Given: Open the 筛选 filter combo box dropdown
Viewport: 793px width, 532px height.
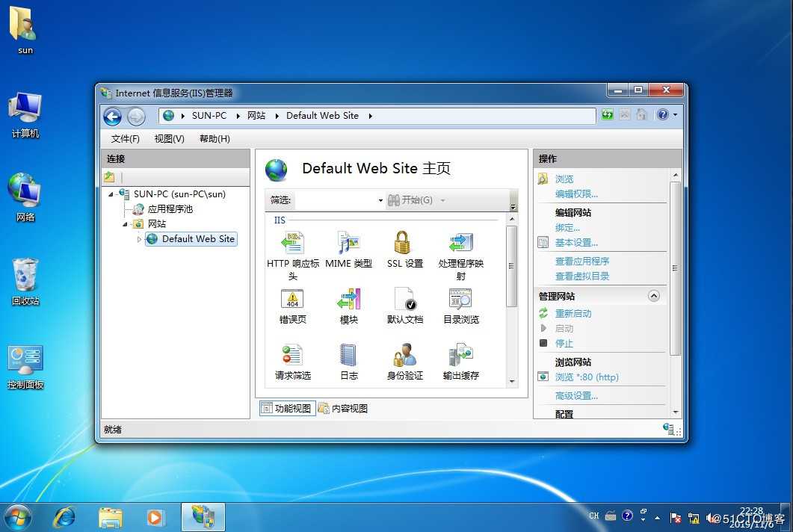Looking at the screenshot, I should point(380,200).
